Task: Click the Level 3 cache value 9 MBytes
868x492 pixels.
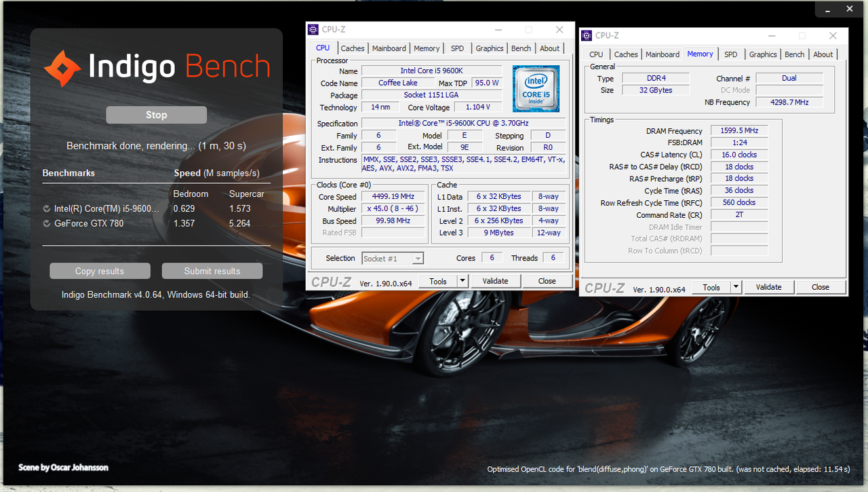Action: tap(499, 233)
